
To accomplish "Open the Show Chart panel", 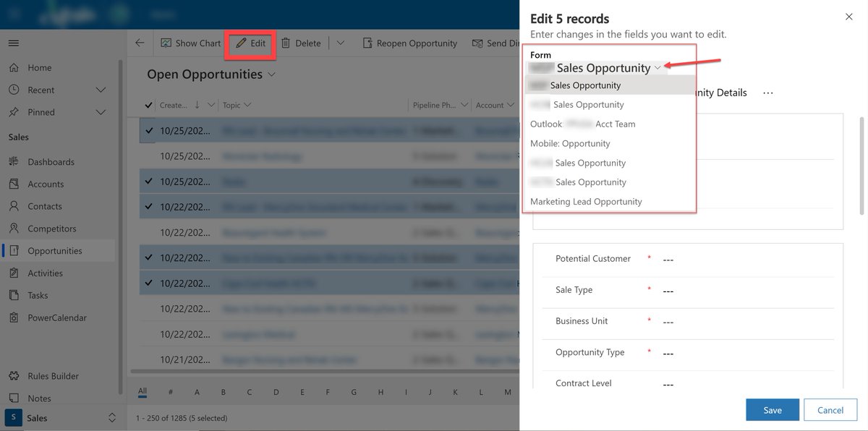I will click(x=190, y=43).
